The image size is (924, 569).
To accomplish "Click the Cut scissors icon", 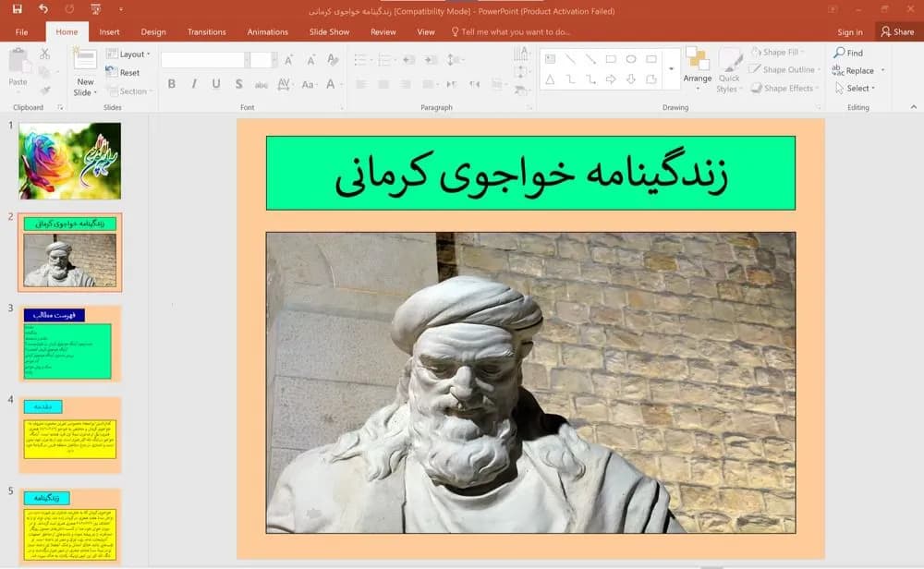I will pos(44,54).
